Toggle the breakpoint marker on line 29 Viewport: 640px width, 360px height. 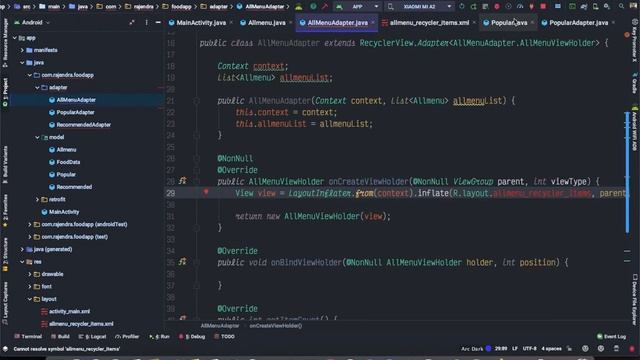tap(206, 192)
